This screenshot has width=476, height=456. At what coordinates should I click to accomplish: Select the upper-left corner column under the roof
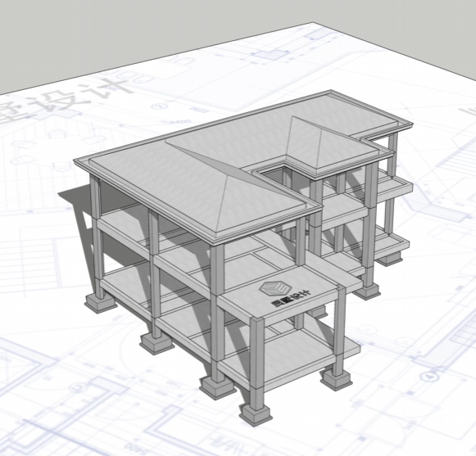(x=95, y=197)
